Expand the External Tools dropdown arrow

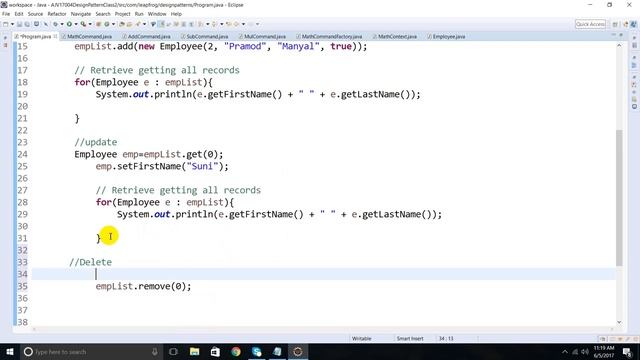point(90,24)
